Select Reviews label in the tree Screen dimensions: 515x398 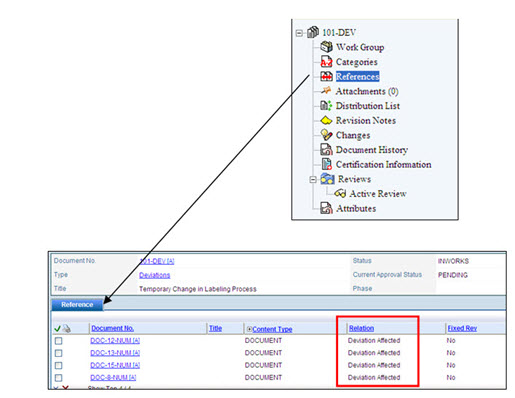click(x=354, y=179)
